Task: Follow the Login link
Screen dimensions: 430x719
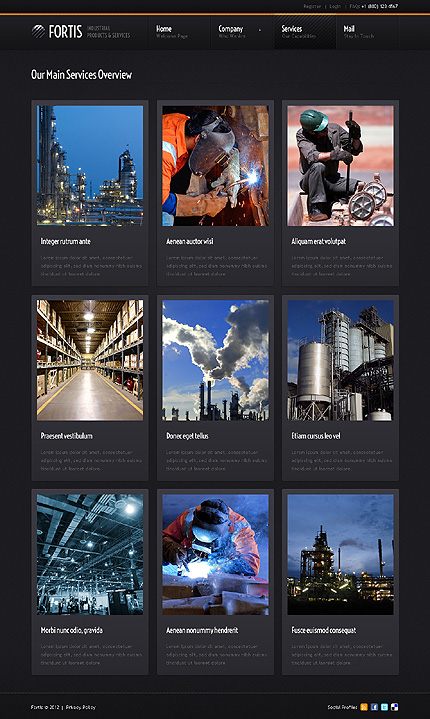Action: tap(335, 6)
